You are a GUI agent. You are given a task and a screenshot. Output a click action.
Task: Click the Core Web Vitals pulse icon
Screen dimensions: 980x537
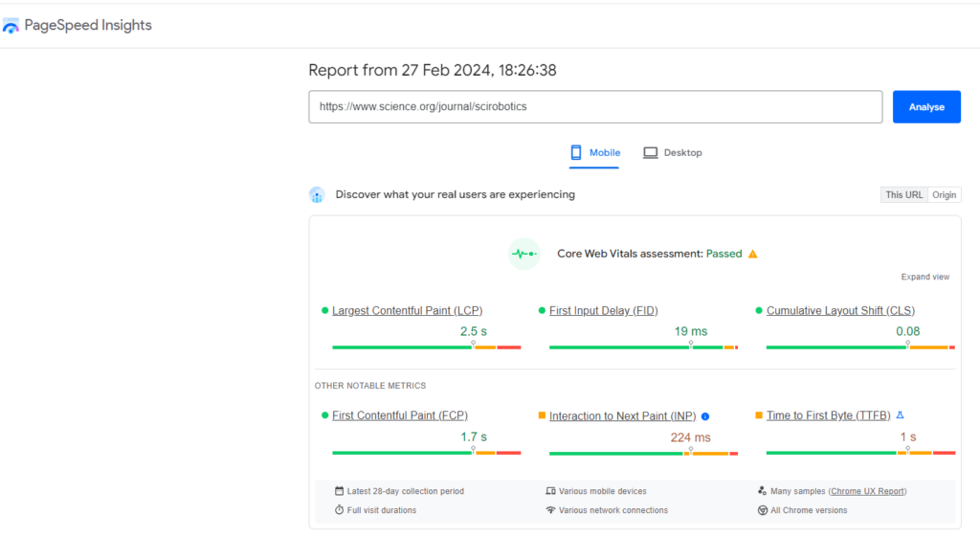click(523, 254)
